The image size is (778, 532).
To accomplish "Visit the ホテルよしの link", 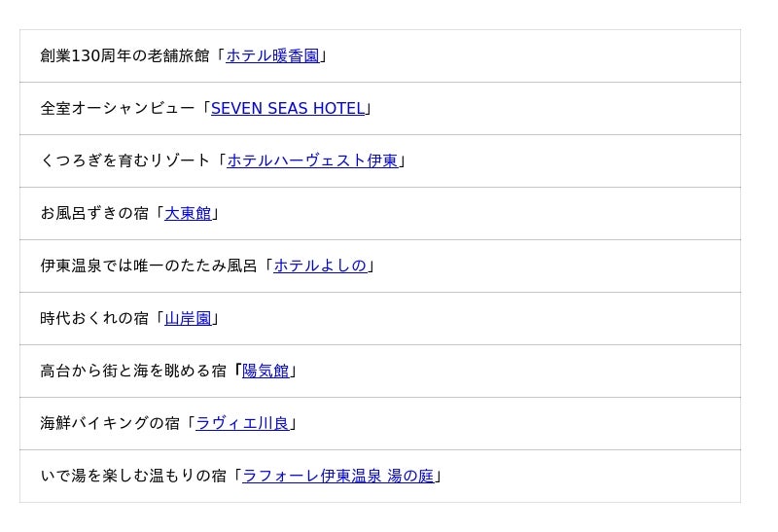I will point(320,266).
